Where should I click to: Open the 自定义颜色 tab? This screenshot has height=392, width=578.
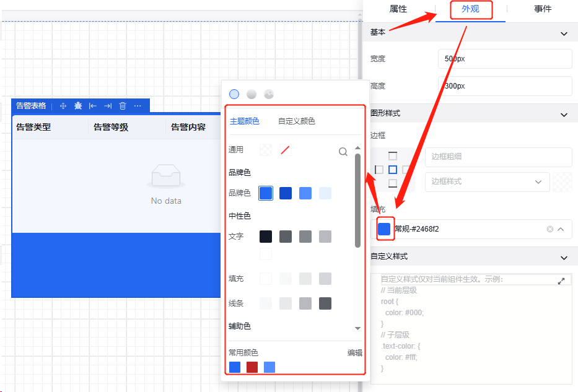coord(297,121)
